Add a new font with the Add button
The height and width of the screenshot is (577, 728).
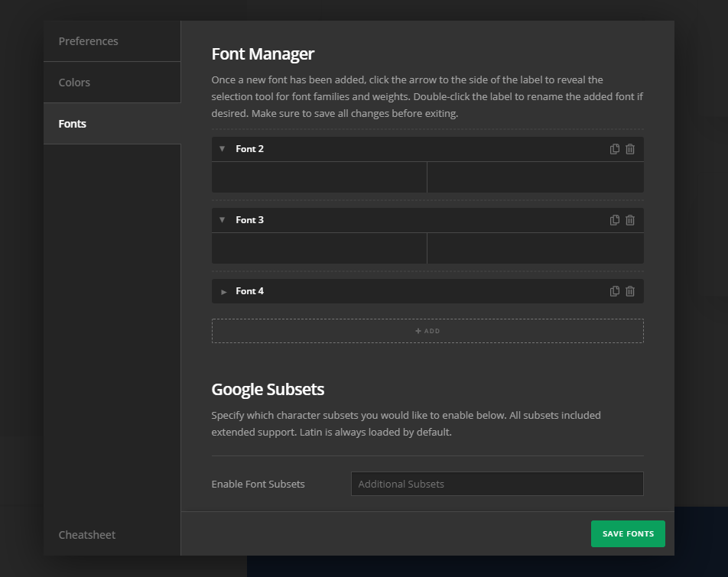tap(427, 331)
